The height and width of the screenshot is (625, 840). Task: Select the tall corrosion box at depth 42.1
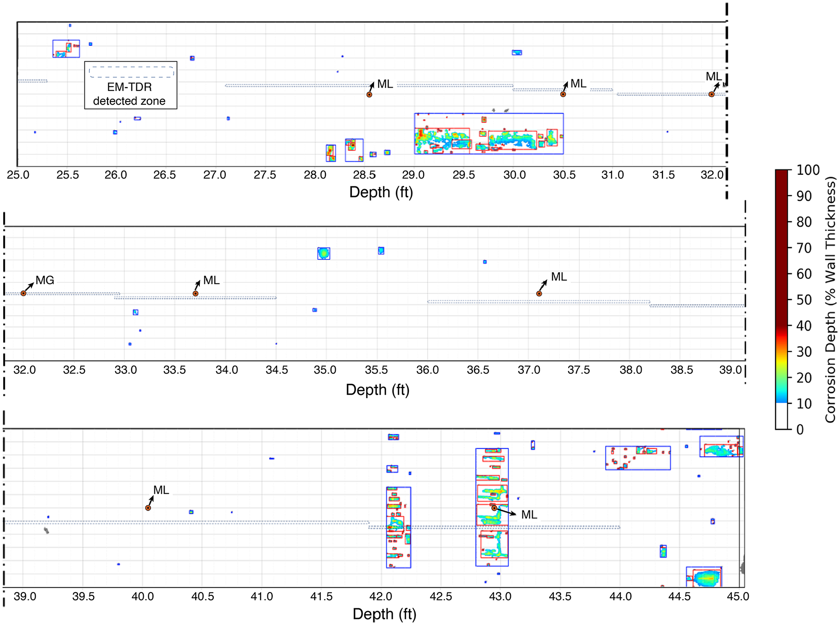click(399, 527)
